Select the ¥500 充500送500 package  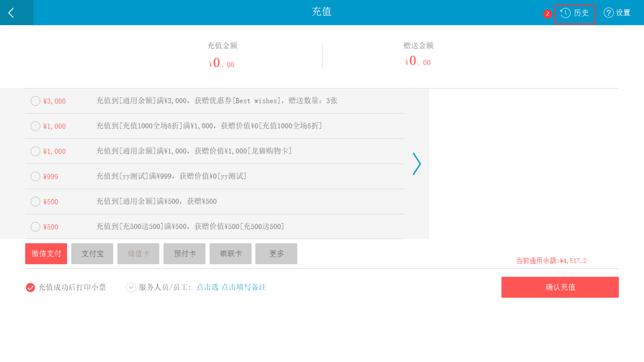pyautogui.click(x=35, y=227)
